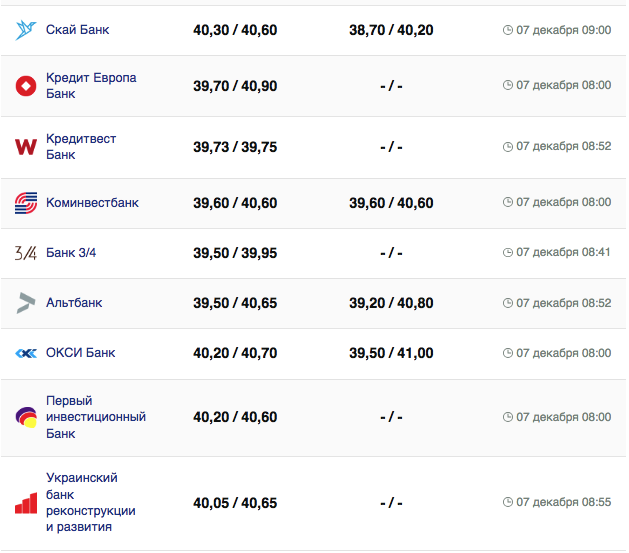Click the Банк 3/4 logo icon

pos(26,253)
